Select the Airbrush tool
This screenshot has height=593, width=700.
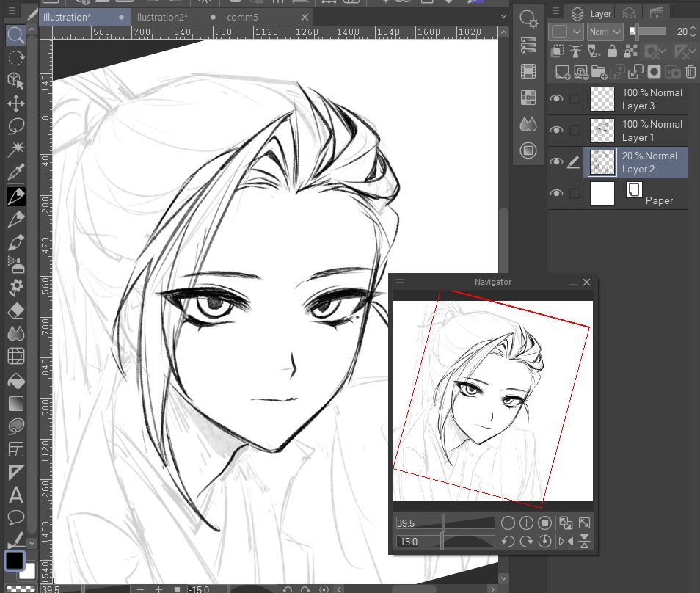click(x=15, y=265)
